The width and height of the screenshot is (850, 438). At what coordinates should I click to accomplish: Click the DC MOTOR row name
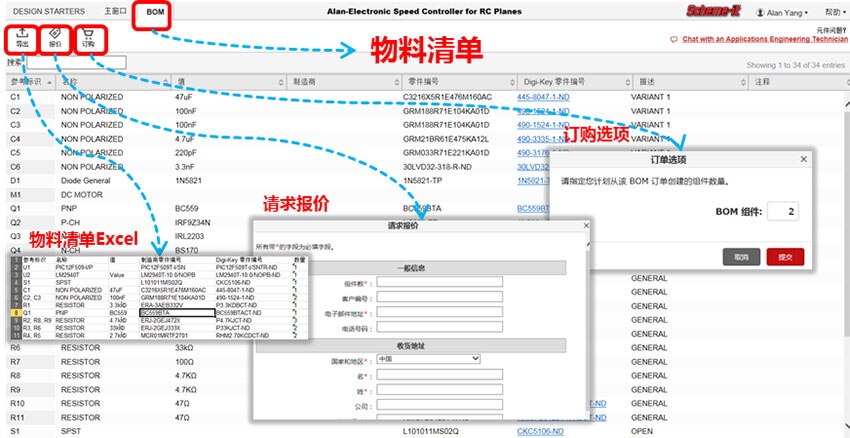click(x=82, y=195)
